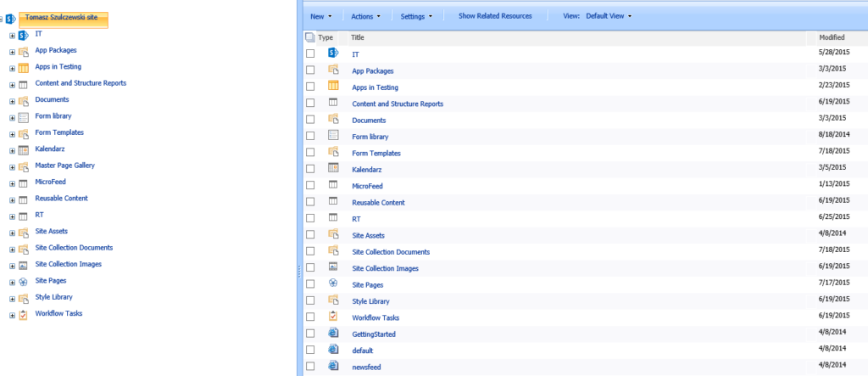Sort by the Modified column header

coord(832,37)
